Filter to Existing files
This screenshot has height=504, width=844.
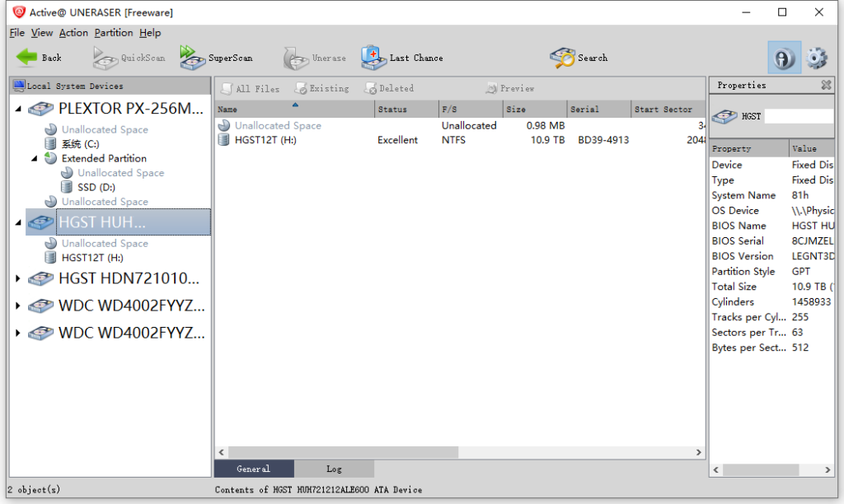pyautogui.click(x=322, y=89)
